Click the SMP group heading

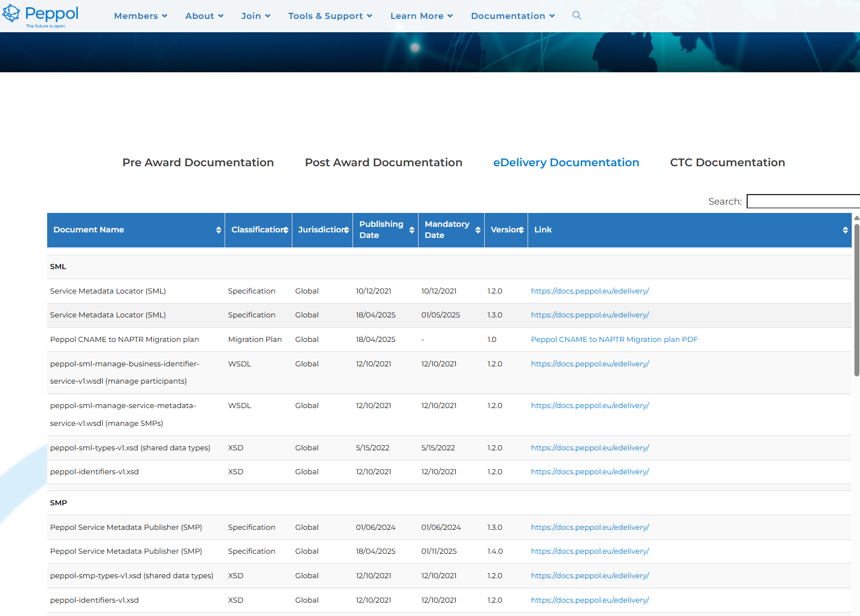pos(58,503)
